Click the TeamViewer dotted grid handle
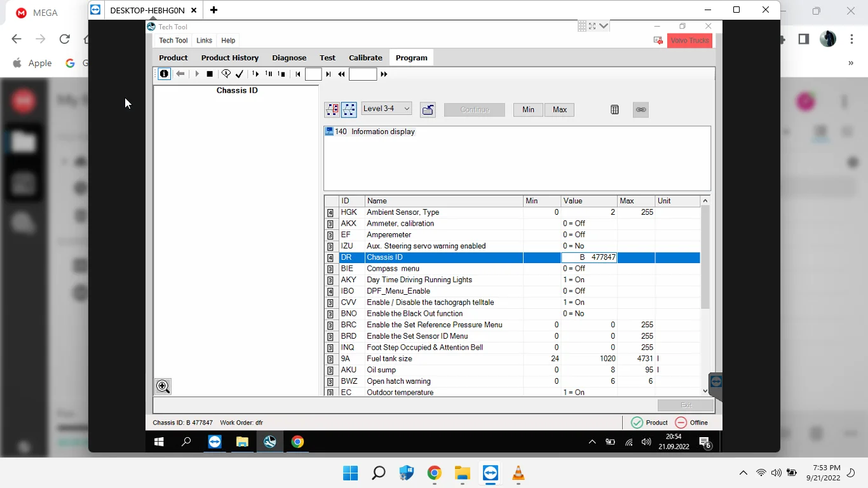The image size is (868, 488). tap(581, 26)
